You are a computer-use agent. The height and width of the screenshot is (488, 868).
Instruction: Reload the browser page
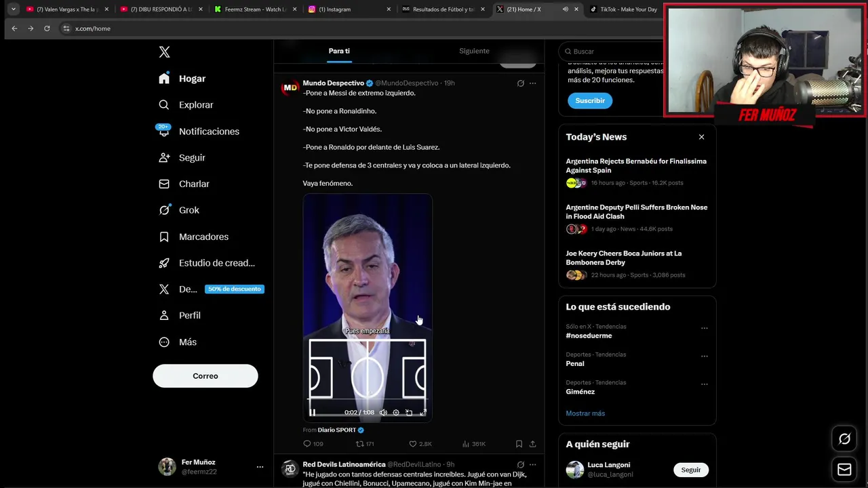(x=47, y=28)
